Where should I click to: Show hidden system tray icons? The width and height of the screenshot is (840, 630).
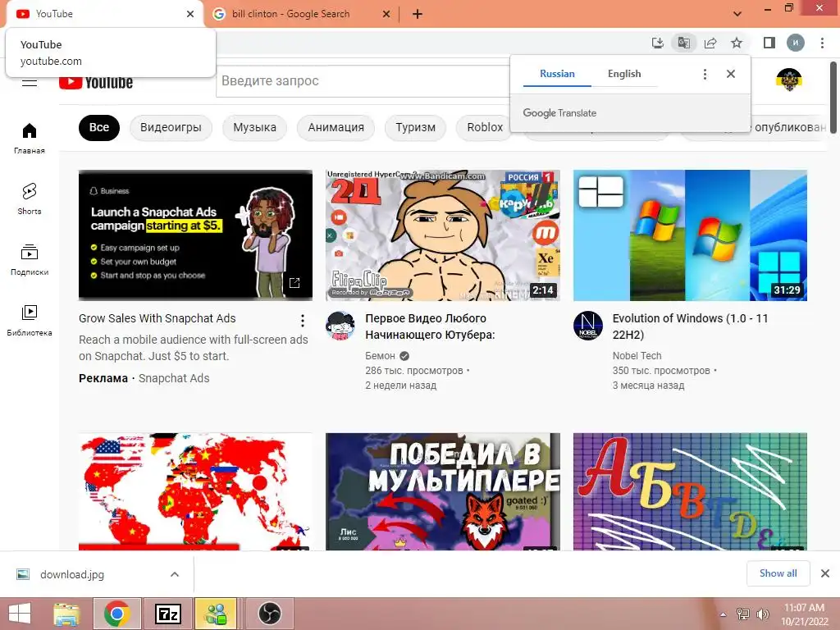(x=724, y=614)
